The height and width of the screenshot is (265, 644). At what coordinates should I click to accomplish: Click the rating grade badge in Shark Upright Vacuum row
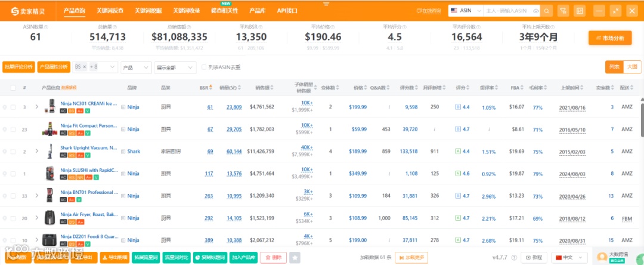(457, 151)
